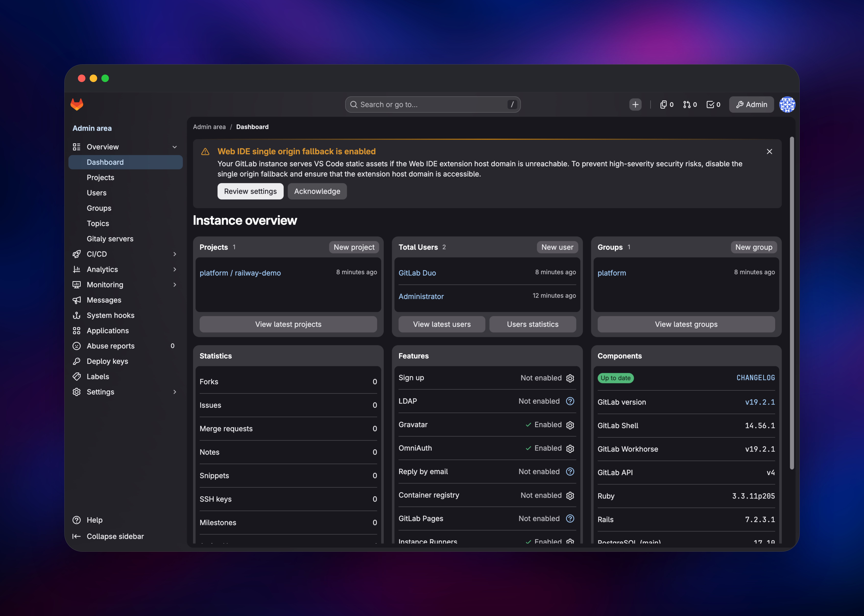Image resolution: width=864 pixels, height=616 pixels.
Task: Click the Messages megaphone icon
Action: pyautogui.click(x=77, y=300)
